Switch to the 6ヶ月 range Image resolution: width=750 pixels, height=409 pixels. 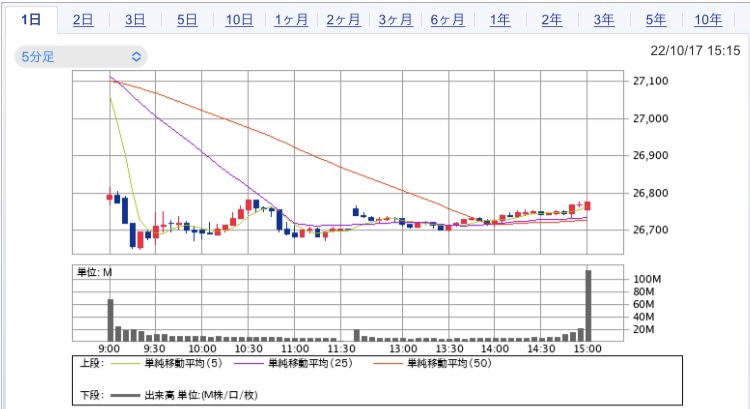click(448, 20)
